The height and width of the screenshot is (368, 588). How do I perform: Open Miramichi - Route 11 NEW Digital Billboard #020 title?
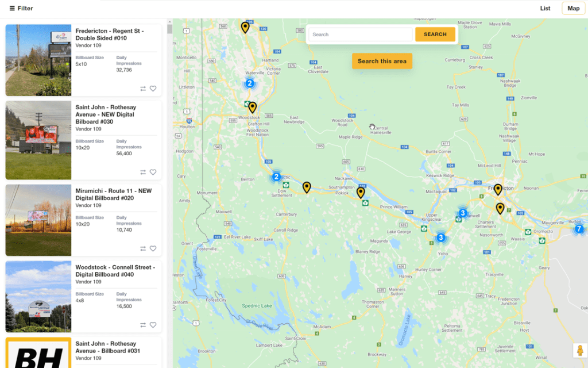click(x=114, y=194)
